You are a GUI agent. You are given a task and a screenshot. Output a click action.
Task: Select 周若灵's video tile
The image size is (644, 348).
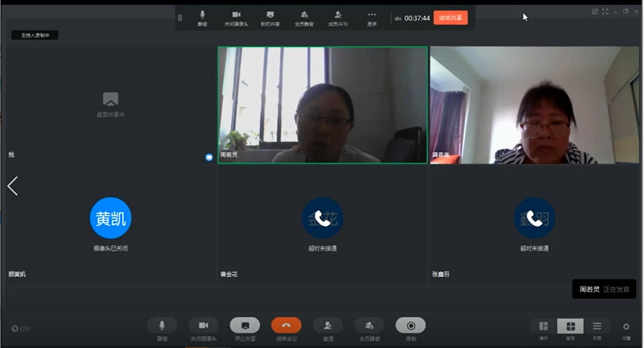click(x=322, y=105)
